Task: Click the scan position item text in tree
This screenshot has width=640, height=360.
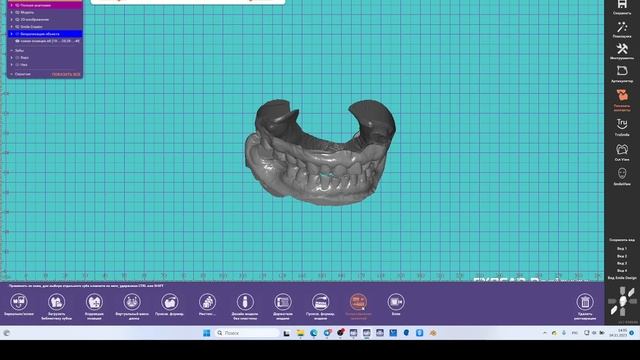Action: click(50, 41)
